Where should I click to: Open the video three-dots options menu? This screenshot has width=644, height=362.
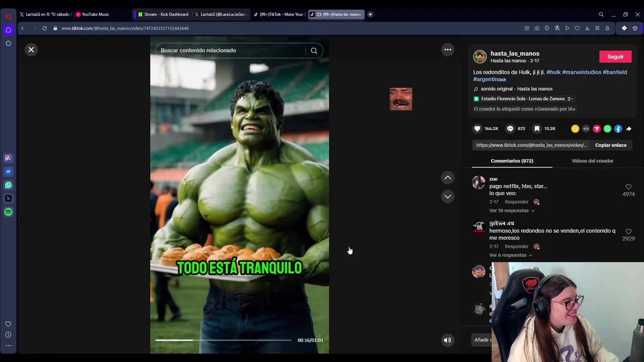[447, 50]
